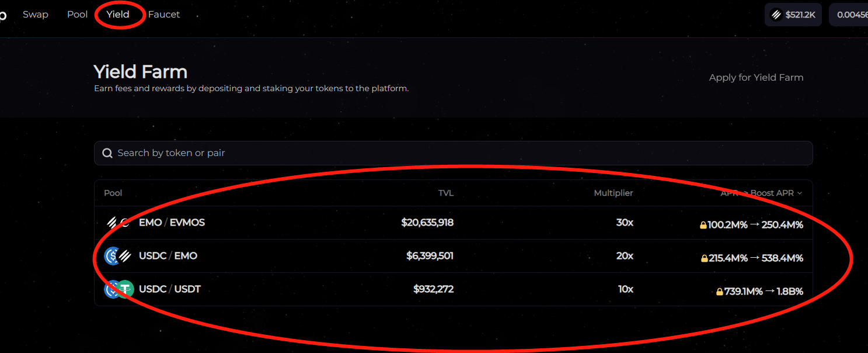868x353 pixels.
Task: Click the EMO stripes icon in EMO / EVMOS row
Action: 112,223
